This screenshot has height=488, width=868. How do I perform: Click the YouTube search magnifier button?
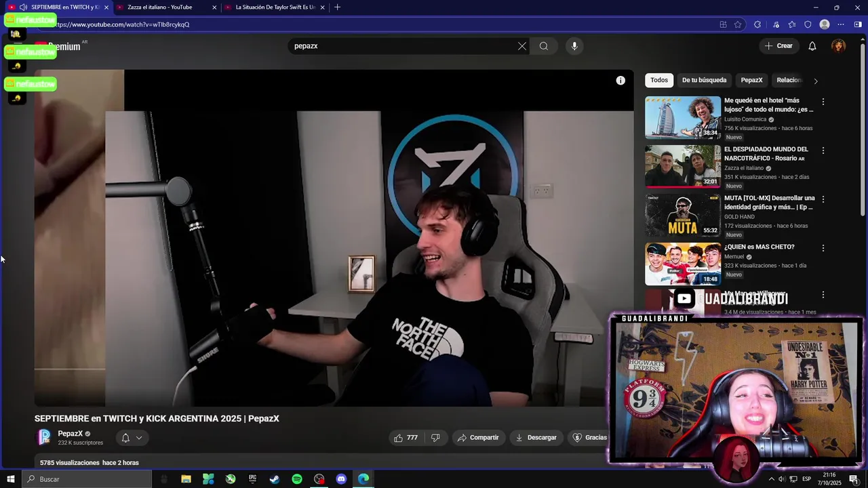pos(544,46)
